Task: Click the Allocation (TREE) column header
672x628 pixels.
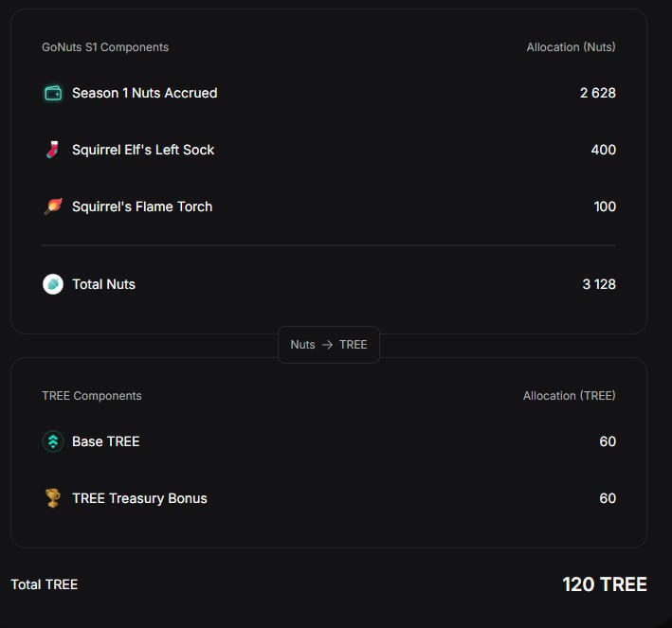Action: pos(569,396)
